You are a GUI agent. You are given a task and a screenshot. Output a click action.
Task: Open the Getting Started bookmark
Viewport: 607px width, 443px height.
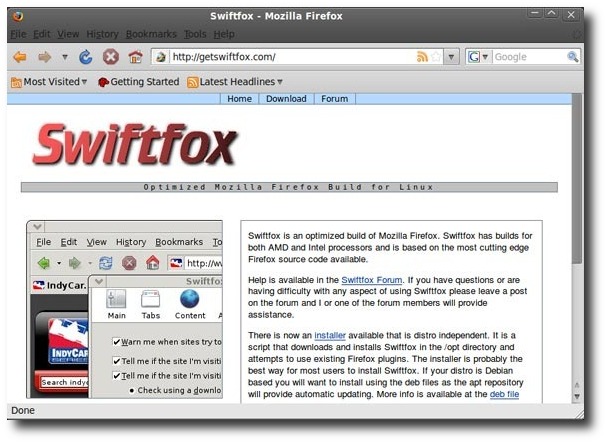(139, 82)
